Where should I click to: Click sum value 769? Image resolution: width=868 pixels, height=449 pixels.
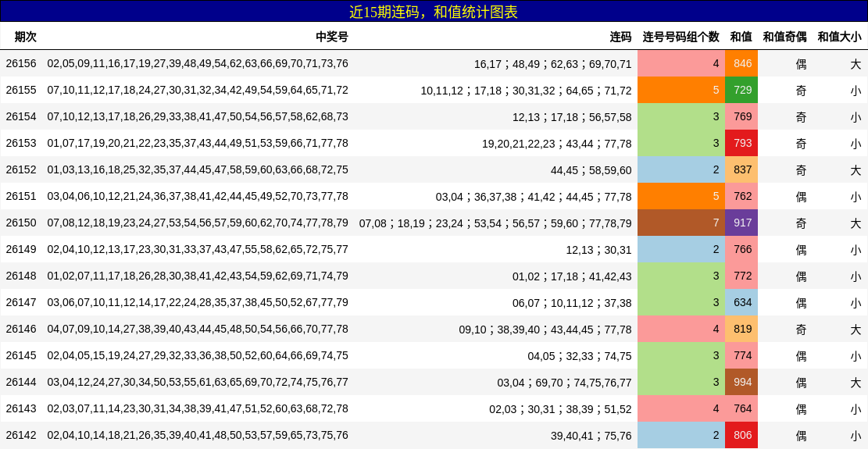point(742,116)
